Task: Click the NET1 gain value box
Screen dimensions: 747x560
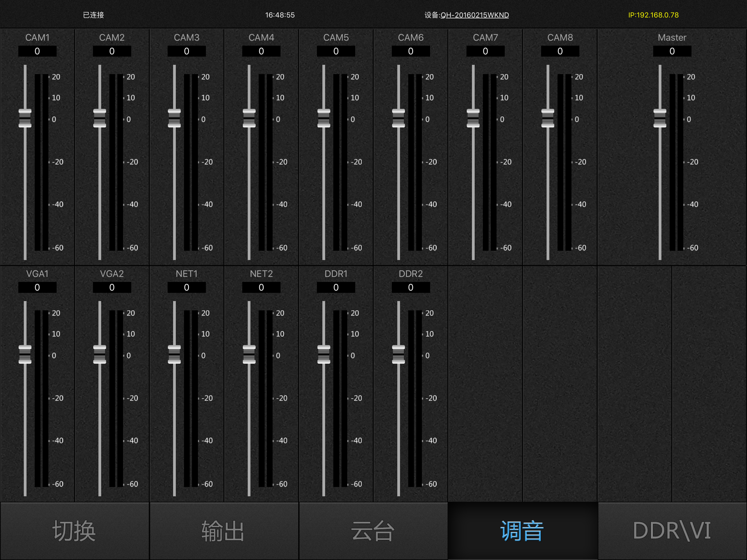Action: [x=186, y=287]
